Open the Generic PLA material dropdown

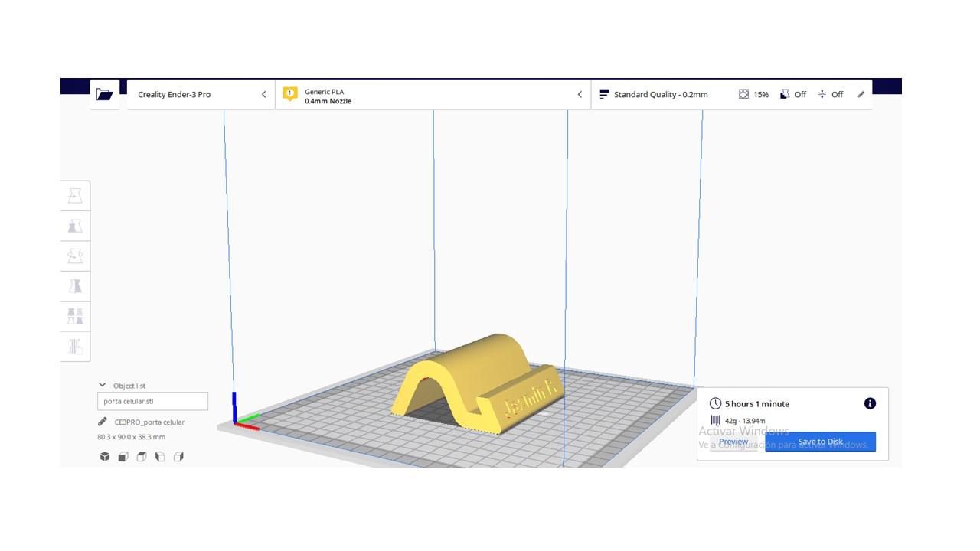(x=433, y=95)
